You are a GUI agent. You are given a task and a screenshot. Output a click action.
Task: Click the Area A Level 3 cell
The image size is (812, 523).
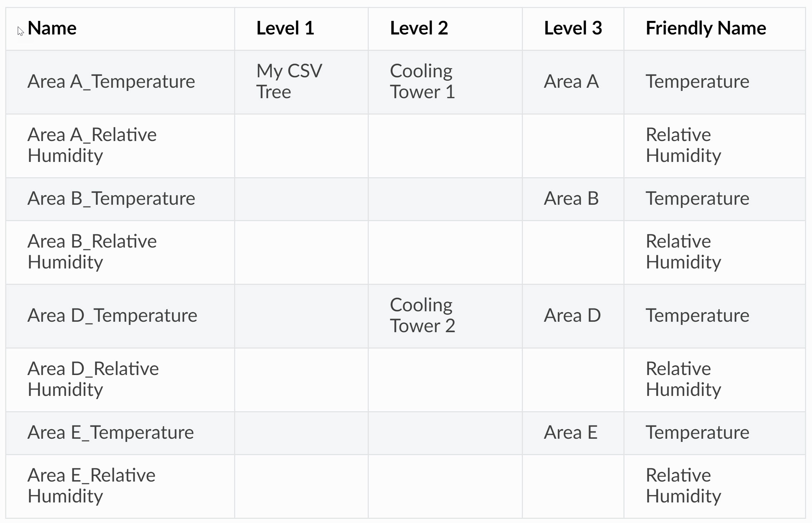coord(573,82)
